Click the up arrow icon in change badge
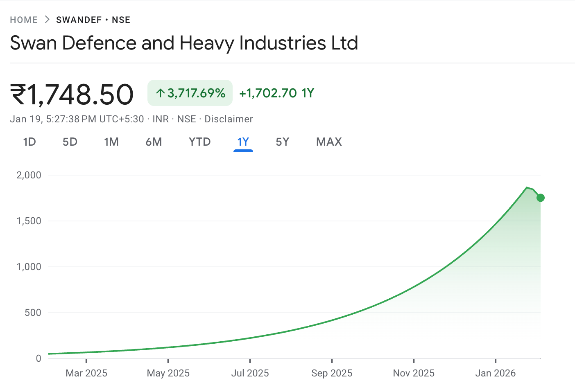 [161, 93]
